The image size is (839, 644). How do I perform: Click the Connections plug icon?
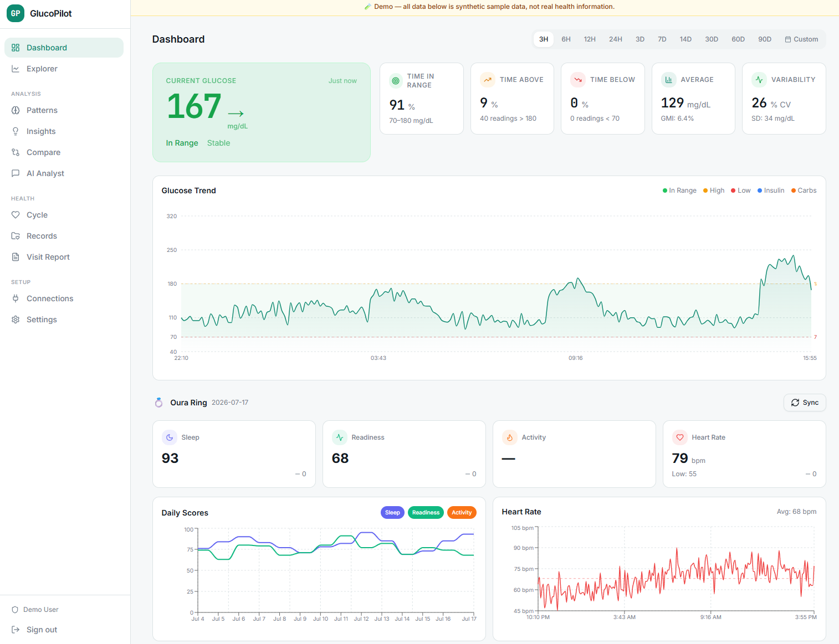[16, 298]
